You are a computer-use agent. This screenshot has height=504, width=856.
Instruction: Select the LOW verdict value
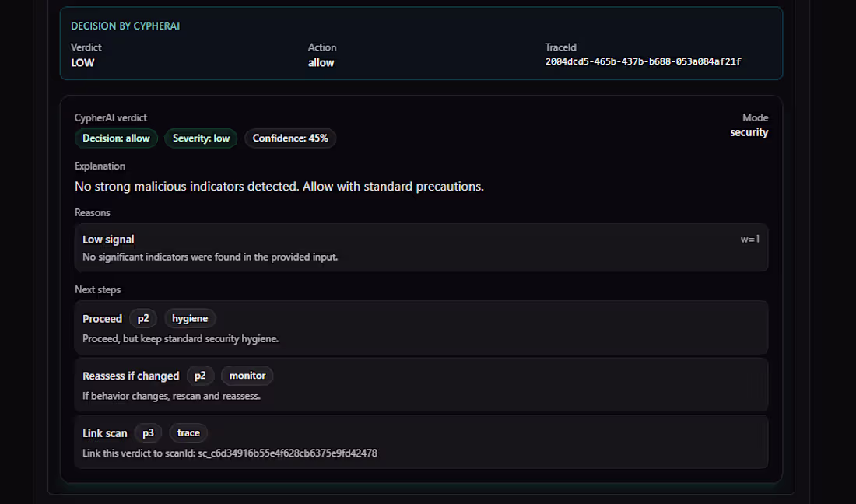point(82,62)
